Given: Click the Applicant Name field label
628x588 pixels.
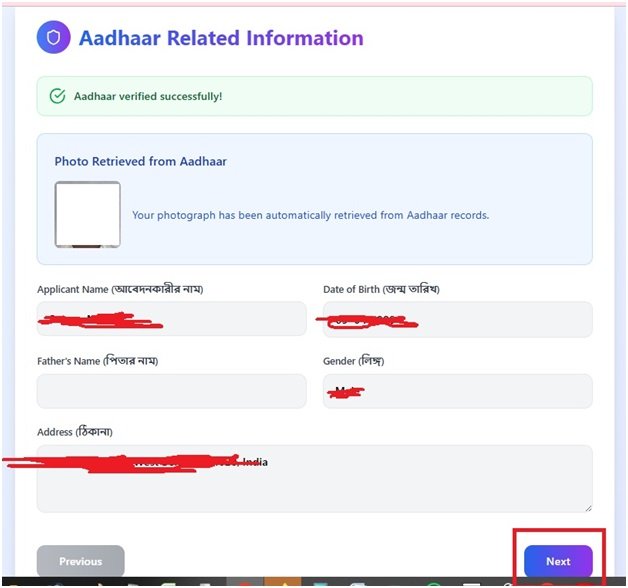Looking at the screenshot, I should coord(127,289).
